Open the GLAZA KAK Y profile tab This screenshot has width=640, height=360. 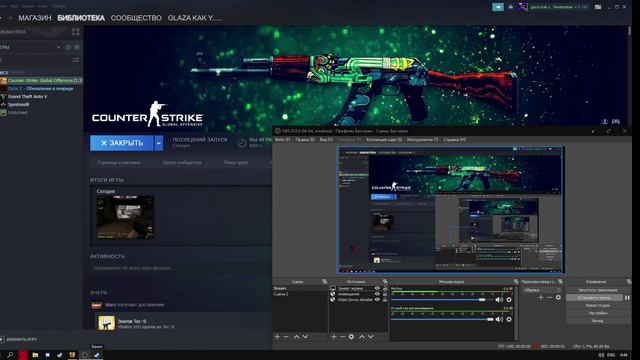pyautogui.click(x=195, y=18)
